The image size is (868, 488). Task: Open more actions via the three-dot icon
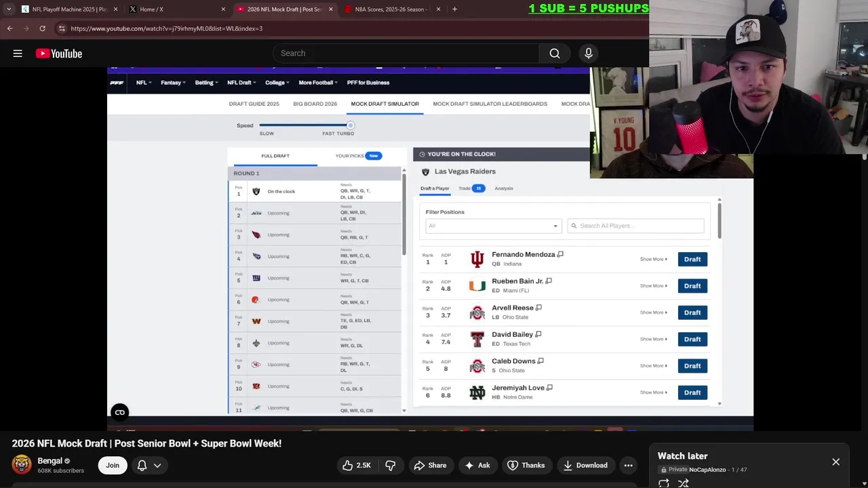click(629, 465)
